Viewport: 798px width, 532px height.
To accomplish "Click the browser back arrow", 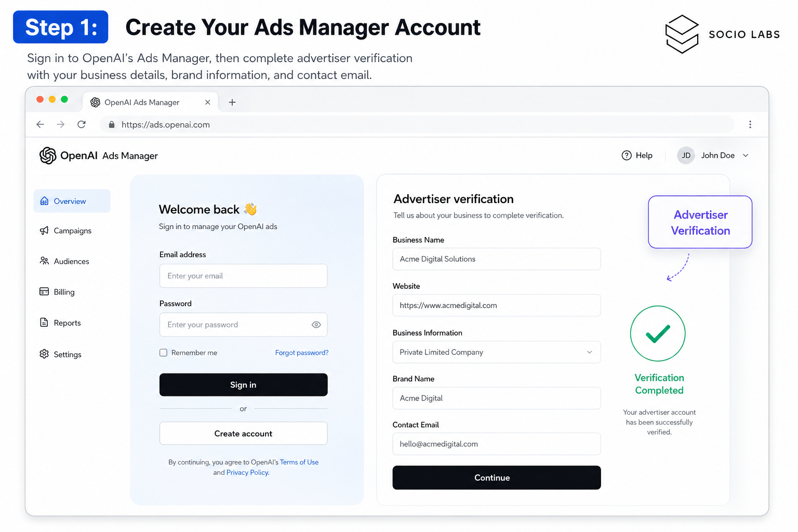I will click(40, 125).
